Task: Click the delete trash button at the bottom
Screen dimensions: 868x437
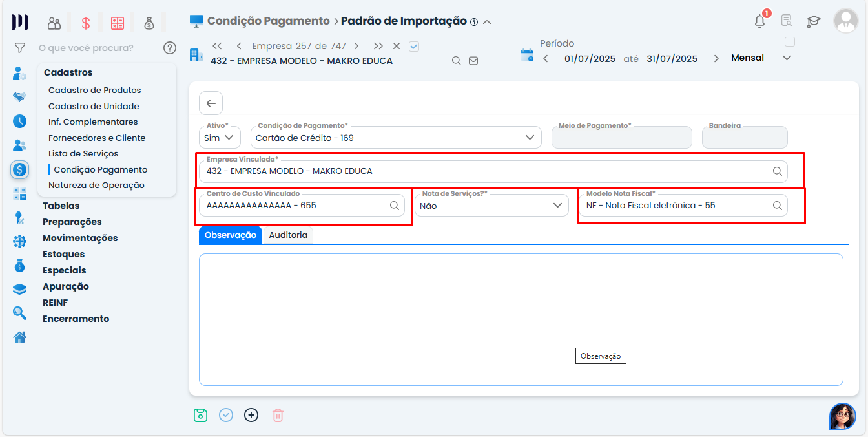Action: 278,415
